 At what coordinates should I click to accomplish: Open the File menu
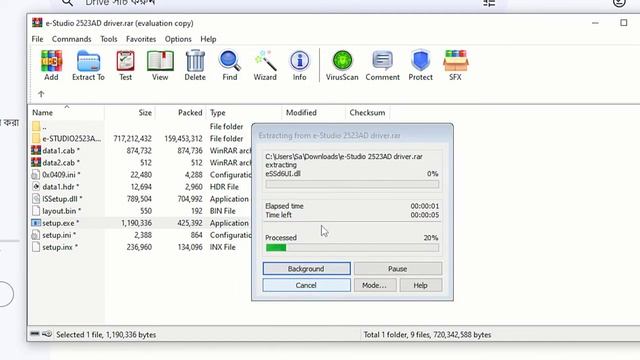[37, 39]
